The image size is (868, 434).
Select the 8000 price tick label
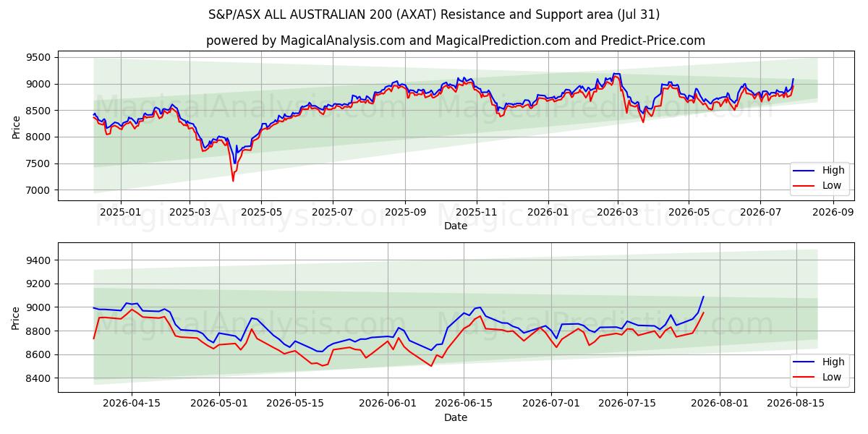click(39, 137)
